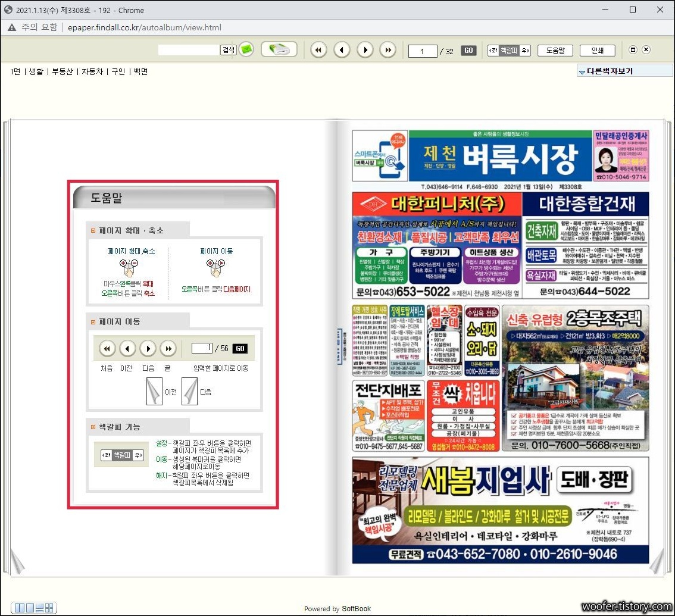Close the viewer with the round X icon
675x616 pixels.
pyautogui.click(x=646, y=49)
